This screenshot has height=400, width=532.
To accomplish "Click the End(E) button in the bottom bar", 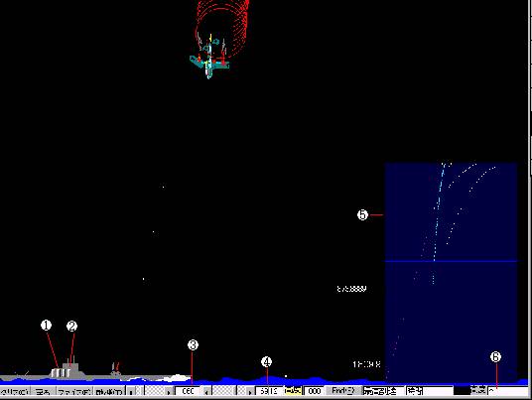I will pyautogui.click(x=343, y=391).
